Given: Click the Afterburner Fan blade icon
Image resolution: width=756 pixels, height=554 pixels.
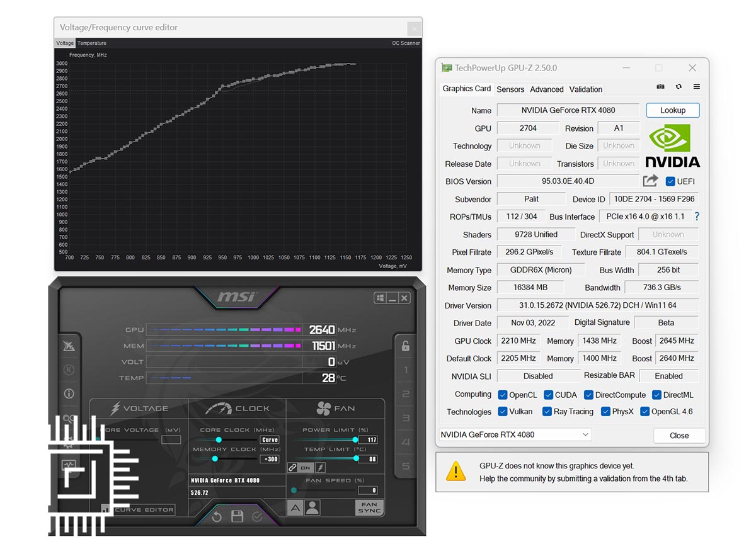Looking at the screenshot, I should (x=324, y=408).
